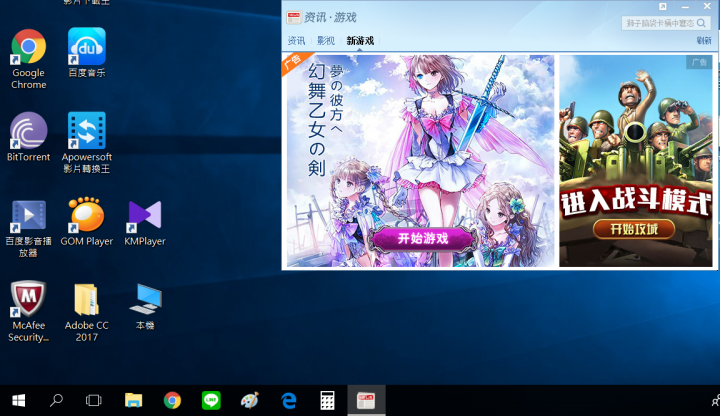This screenshot has width=720, height=416.
Task: Click the 刷新 refresh link
Action: click(x=703, y=41)
